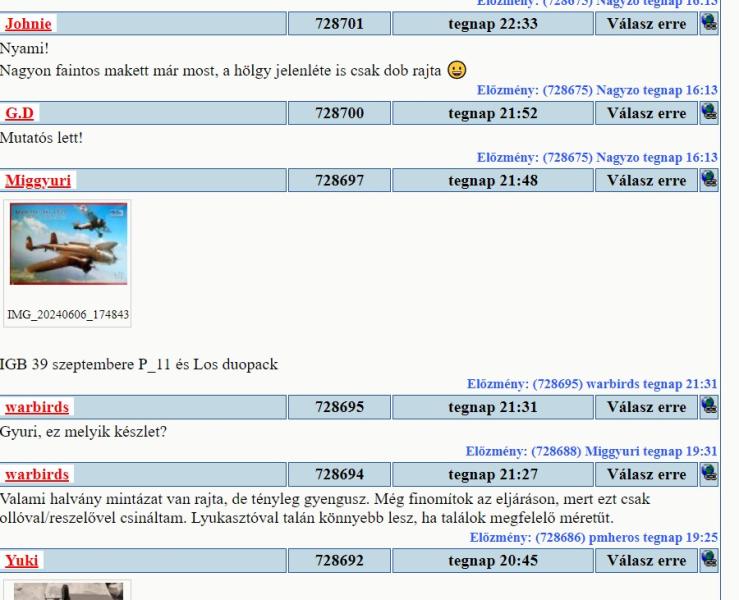This screenshot has height=600, width=739.
Task: Click the icon on warbirds' post 728694
Action: click(708, 472)
